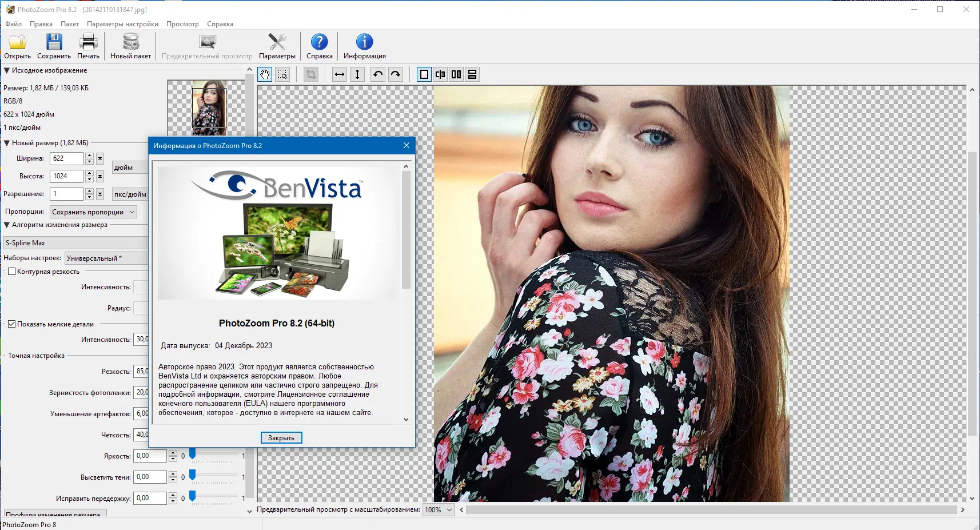This screenshot has width=980, height=530.
Task: Click the Save (Сохранить) toolbar button
Action: click(54, 46)
